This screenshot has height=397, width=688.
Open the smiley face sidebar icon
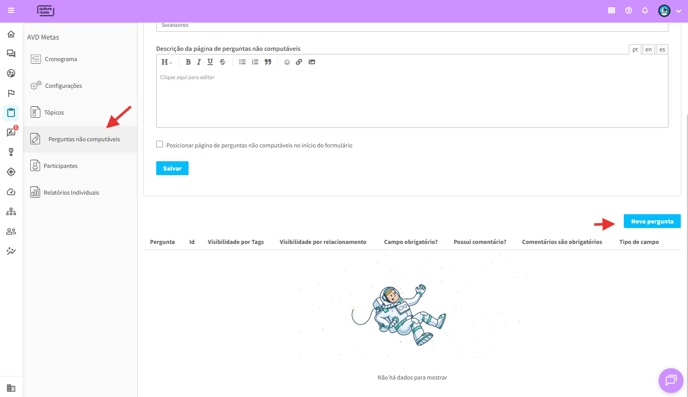(11, 73)
